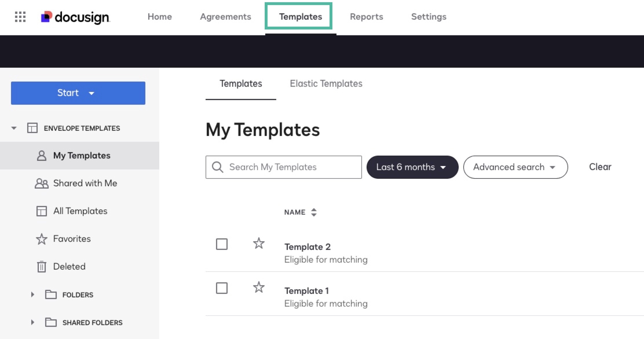
Task: Expand the Advanced search dropdown
Action: (x=515, y=167)
